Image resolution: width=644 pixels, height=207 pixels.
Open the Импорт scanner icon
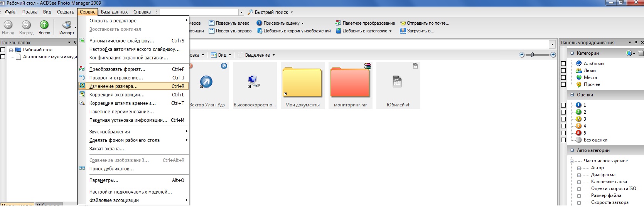(x=67, y=25)
